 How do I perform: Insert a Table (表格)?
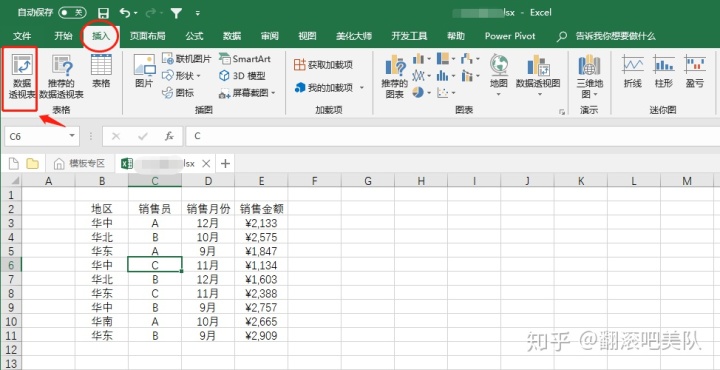[x=101, y=71]
